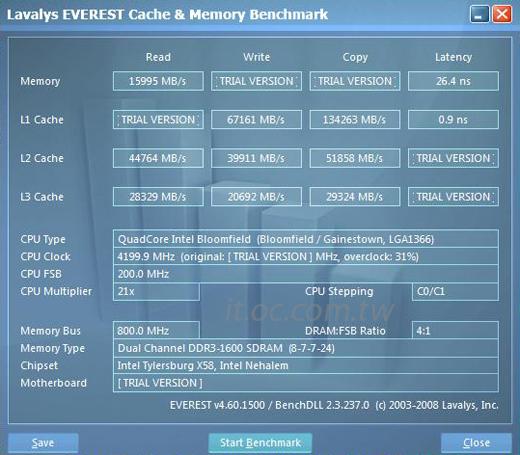Click Memory Bus field 800.0 MHz

click(156, 330)
